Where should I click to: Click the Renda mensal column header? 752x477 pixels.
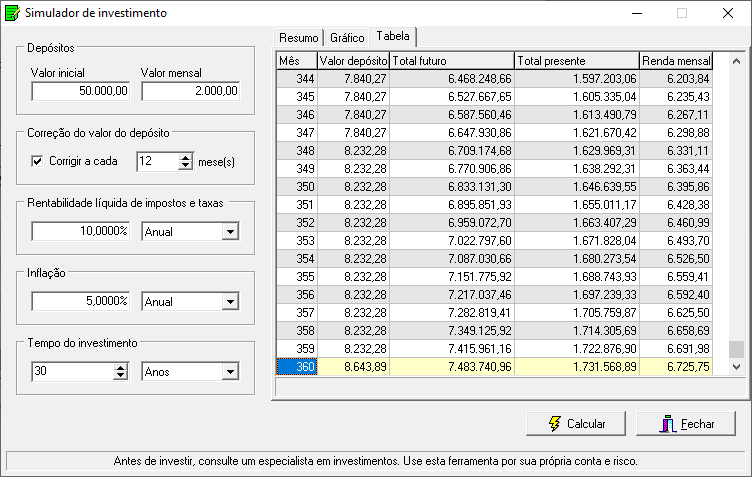click(676, 61)
